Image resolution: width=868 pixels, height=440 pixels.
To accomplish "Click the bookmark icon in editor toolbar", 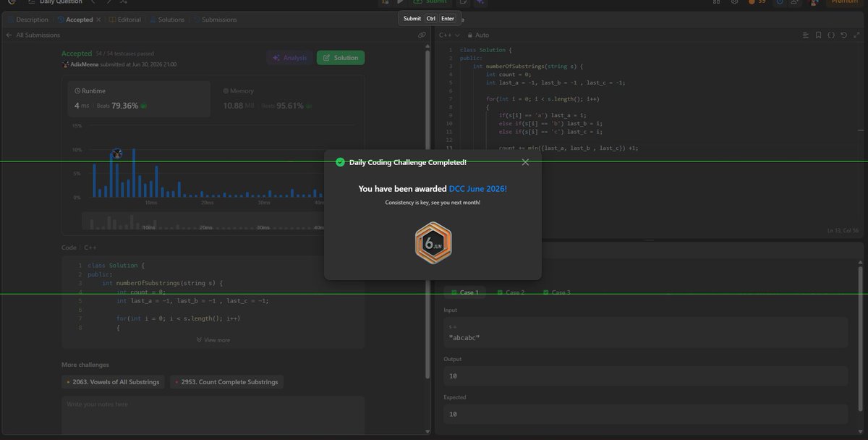I will pos(818,35).
